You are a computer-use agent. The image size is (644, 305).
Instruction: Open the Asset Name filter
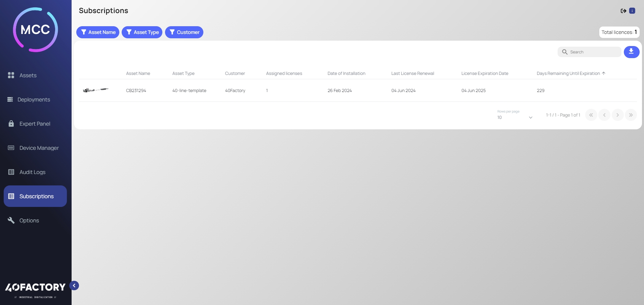[x=98, y=32]
